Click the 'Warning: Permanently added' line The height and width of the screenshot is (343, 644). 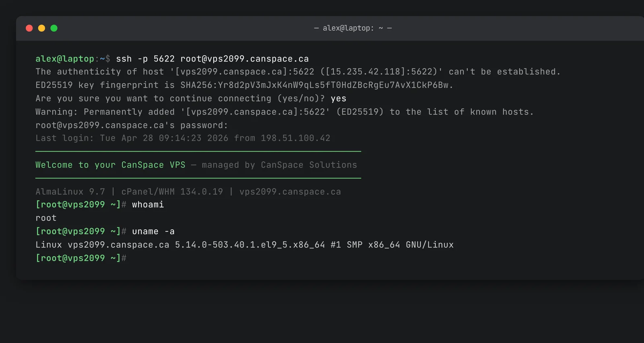(x=285, y=112)
